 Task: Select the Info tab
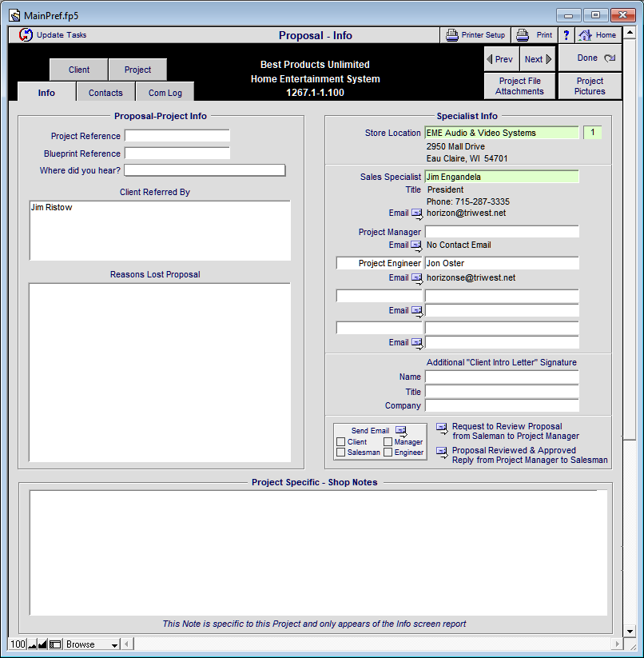pos(46,93)
